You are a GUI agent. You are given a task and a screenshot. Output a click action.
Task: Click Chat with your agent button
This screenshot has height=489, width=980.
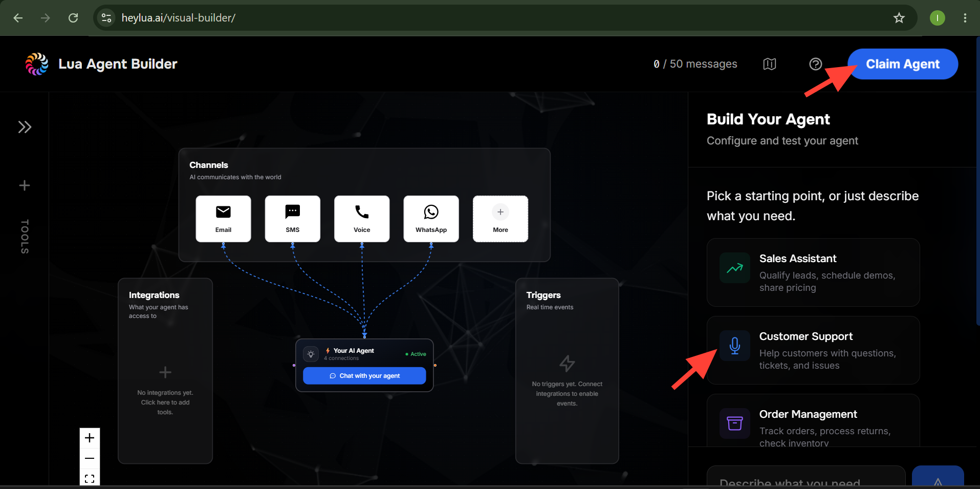tap(364, 376)
